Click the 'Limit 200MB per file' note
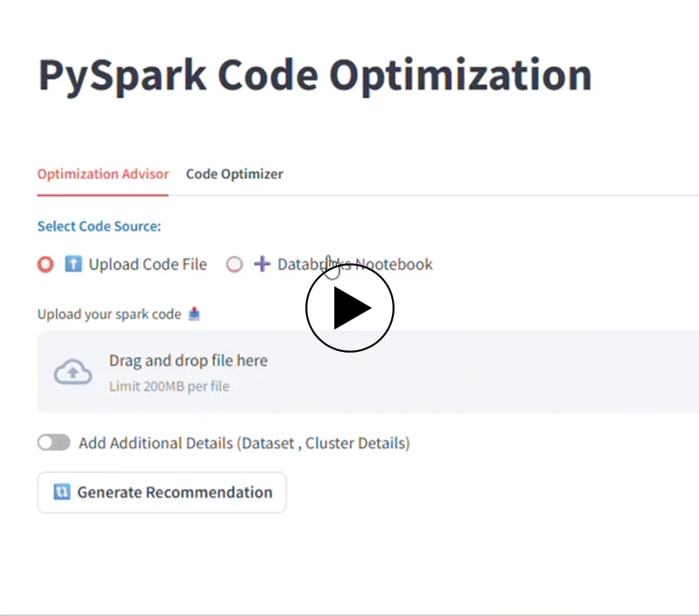This screenshot has height=616, width=699. pyautogui.click(x=168, y=386)
